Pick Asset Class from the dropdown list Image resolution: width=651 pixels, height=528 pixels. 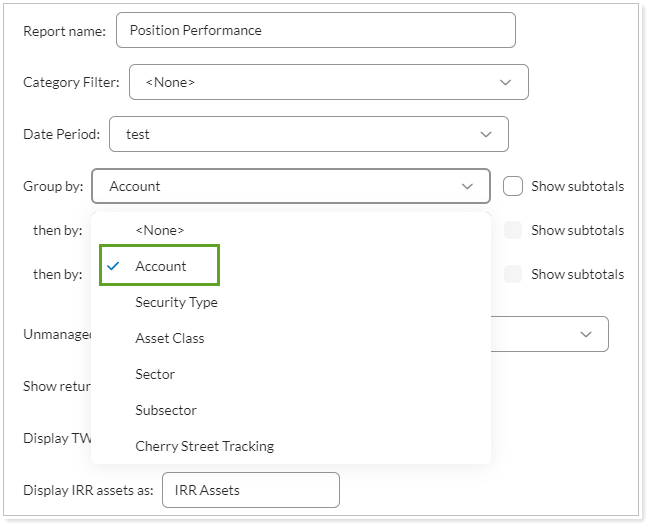click(170, 338)
